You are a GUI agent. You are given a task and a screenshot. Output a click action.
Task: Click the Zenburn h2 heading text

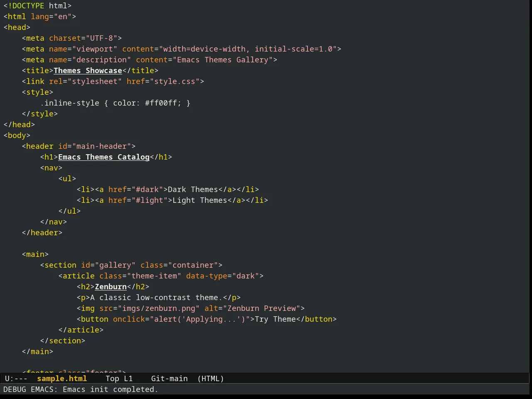(111, 287)
